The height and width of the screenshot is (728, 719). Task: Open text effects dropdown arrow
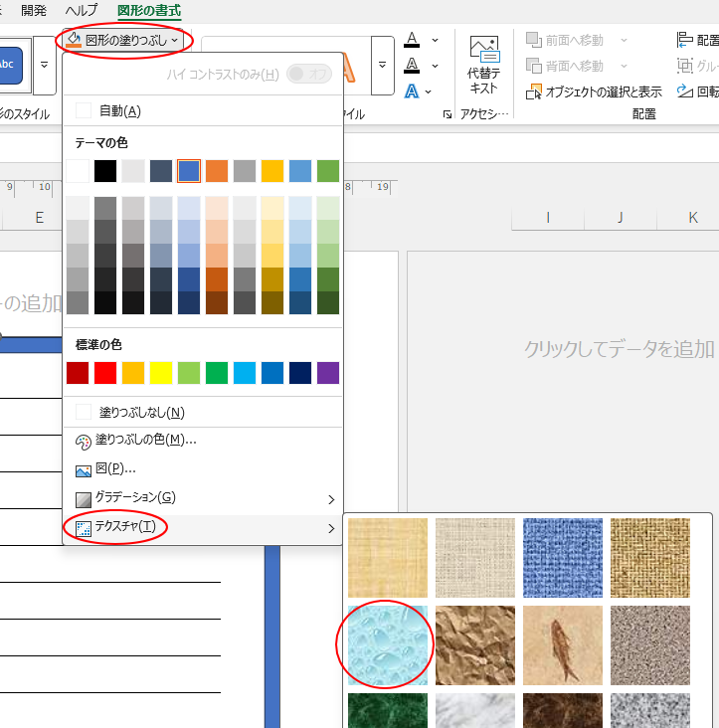(429, 91)
